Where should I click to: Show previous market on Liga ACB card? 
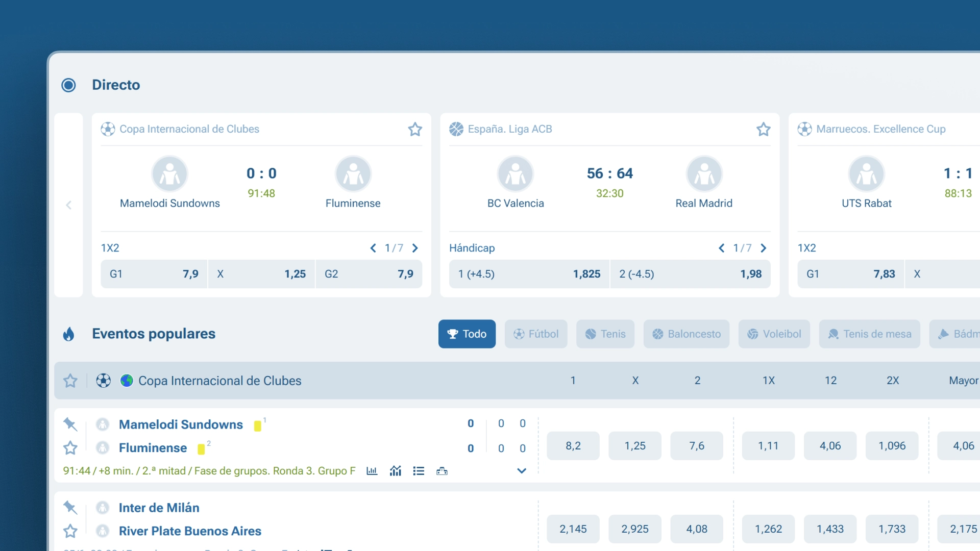(722, 248)
